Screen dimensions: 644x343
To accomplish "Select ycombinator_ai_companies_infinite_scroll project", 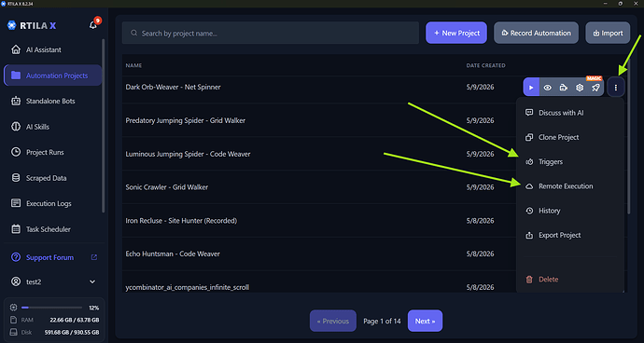I will point(188,287).
